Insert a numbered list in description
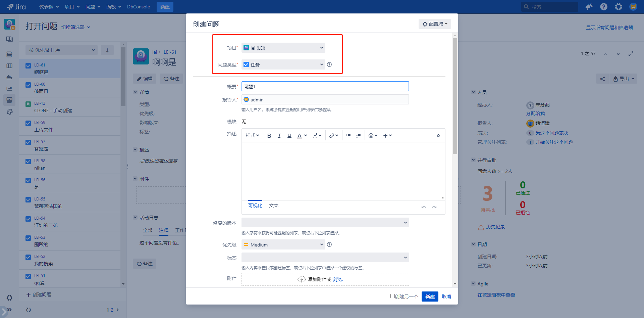Image resolution: width=644 pixels, height=318 pixels. (x=359, y=136)
